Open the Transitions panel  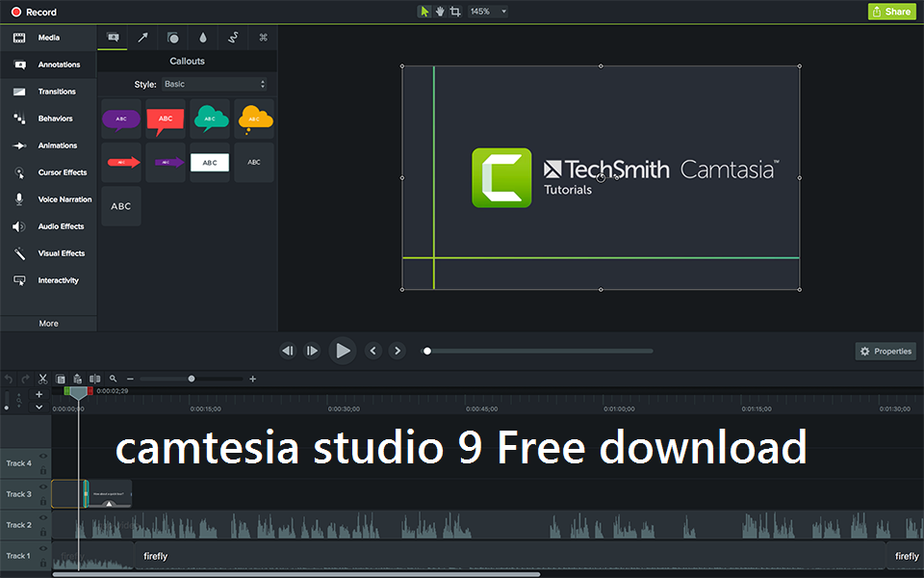click(x=48, y=92)
